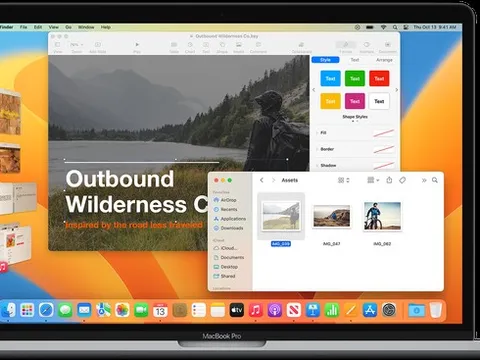Open Recents in Finder sidebar

pyautogui.click(x=225, y=209)
